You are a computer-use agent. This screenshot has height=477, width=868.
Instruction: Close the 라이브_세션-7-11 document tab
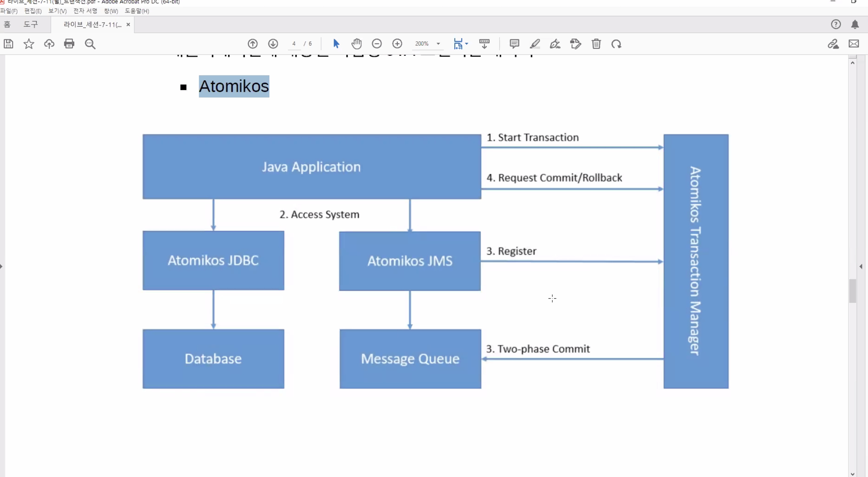tap(128, 24)
